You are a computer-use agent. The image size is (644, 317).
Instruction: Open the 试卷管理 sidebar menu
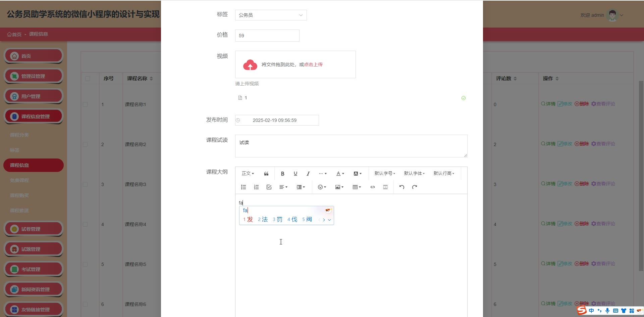pos(34,229)
